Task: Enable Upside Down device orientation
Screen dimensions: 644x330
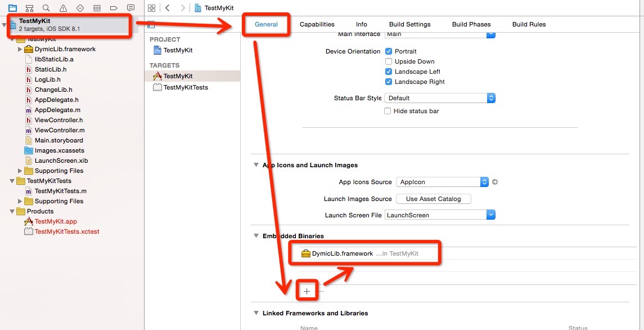Action: (x=388, y=61)
